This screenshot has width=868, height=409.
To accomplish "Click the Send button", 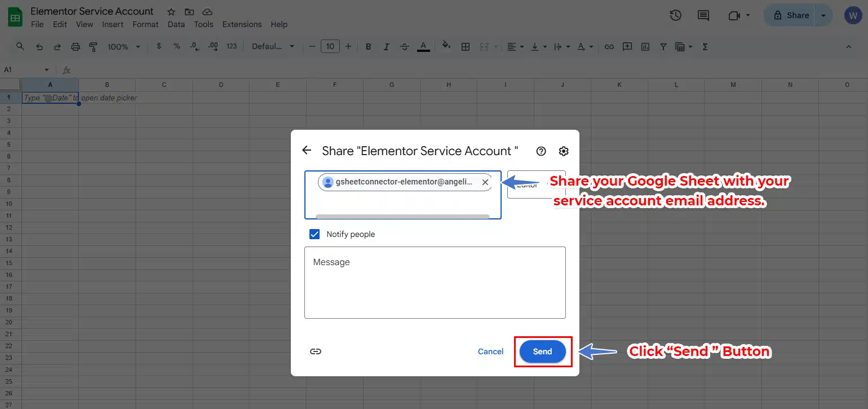I will 542,351.
